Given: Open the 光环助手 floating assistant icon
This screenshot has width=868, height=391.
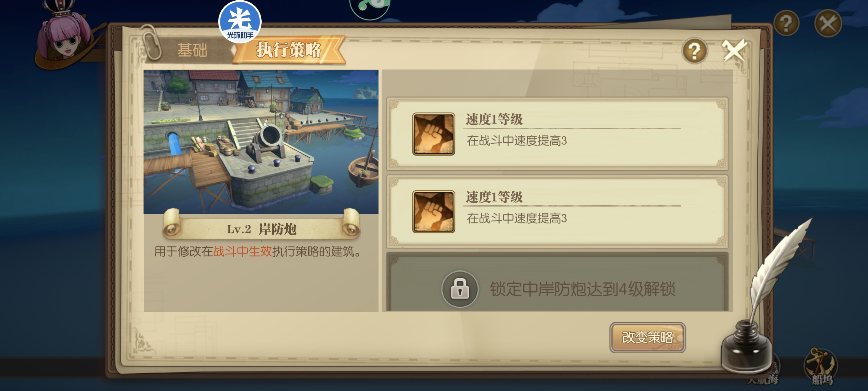Looking at the screenshot, I should coord(240,22).
